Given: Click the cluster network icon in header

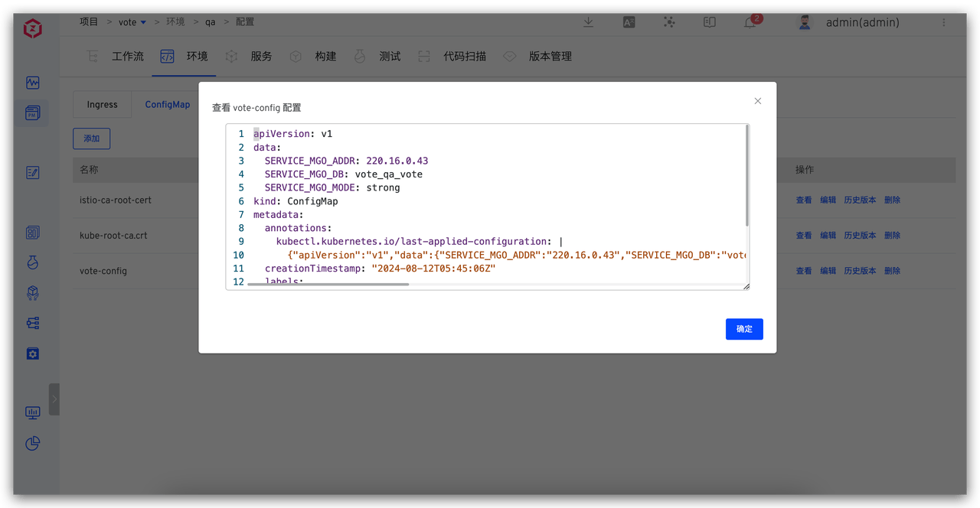Looking at the screenshot, I should click(668, 22).
